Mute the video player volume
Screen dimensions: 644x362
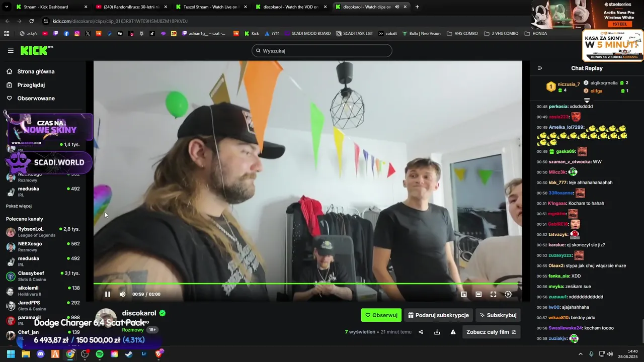[122, 294]
